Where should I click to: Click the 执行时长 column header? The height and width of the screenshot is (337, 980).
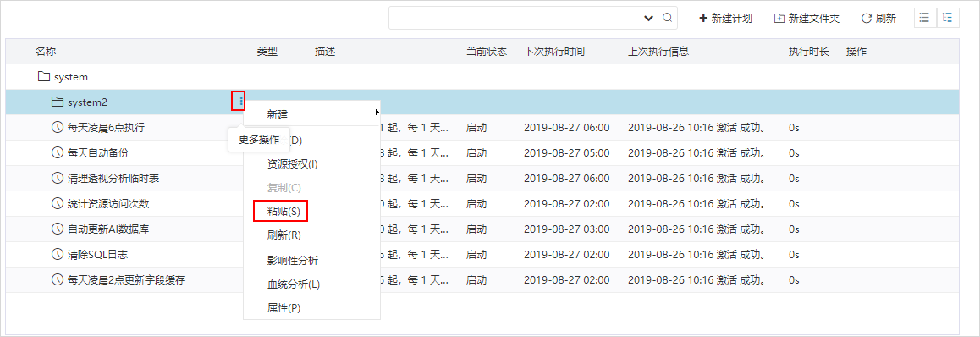point(809,52)
